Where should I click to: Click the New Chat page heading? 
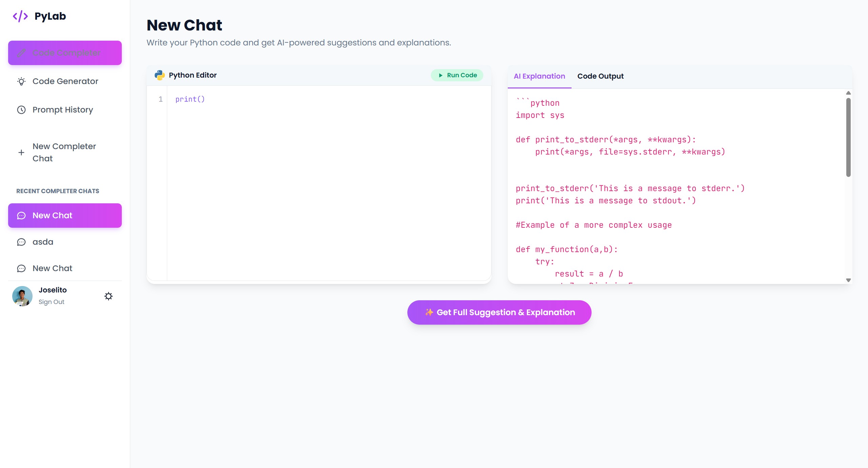tap(184, 25)
